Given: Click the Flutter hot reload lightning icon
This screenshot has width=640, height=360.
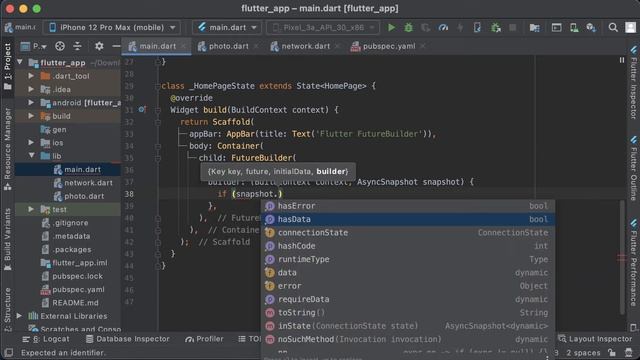Looking at the screenshot, I should (460, 27).
